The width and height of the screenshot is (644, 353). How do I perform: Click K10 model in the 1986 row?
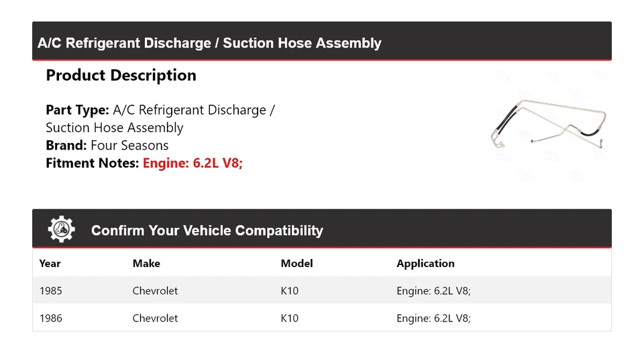(290, 318)
